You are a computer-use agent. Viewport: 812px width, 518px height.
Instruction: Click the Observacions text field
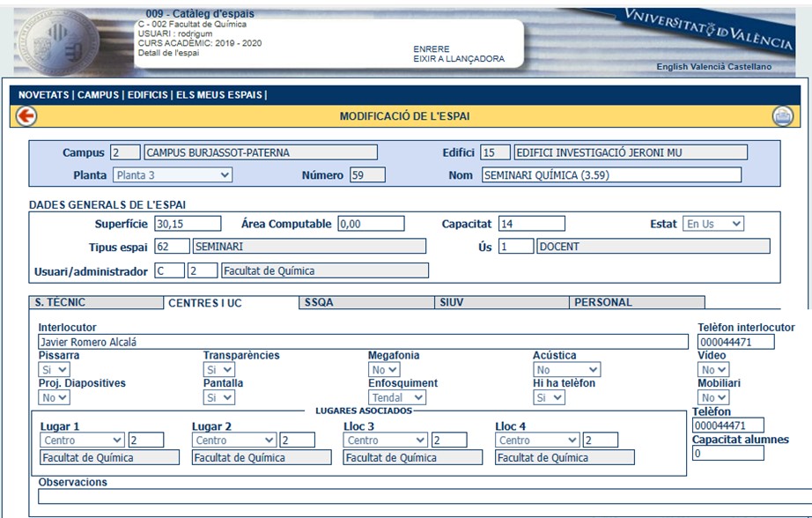coord(424,496)
